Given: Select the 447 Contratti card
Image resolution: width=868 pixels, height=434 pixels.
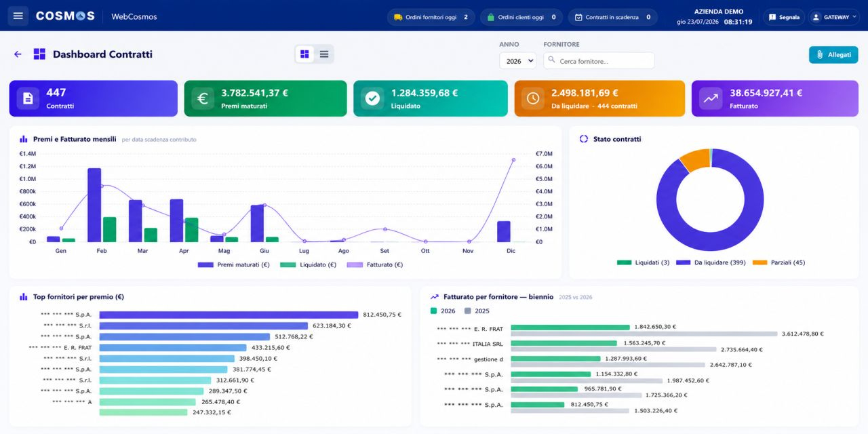Looking at the screenshot, I should [x=94, y=98].
